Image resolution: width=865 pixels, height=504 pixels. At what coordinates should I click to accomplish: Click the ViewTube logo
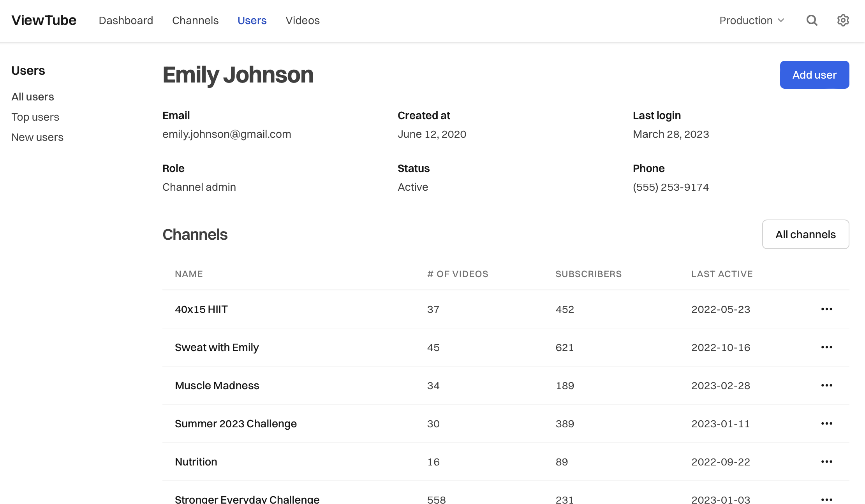[44, 20]
